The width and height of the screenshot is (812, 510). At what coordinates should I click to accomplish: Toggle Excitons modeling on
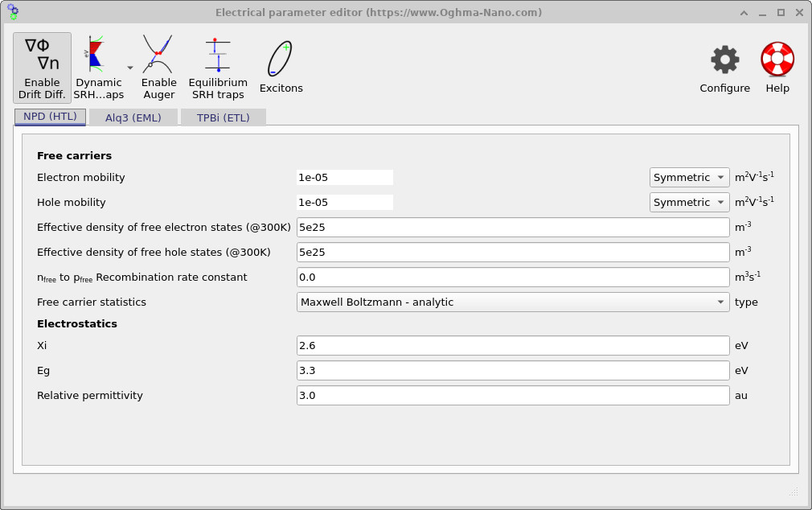pyautogui.click(x=281, y=64)
